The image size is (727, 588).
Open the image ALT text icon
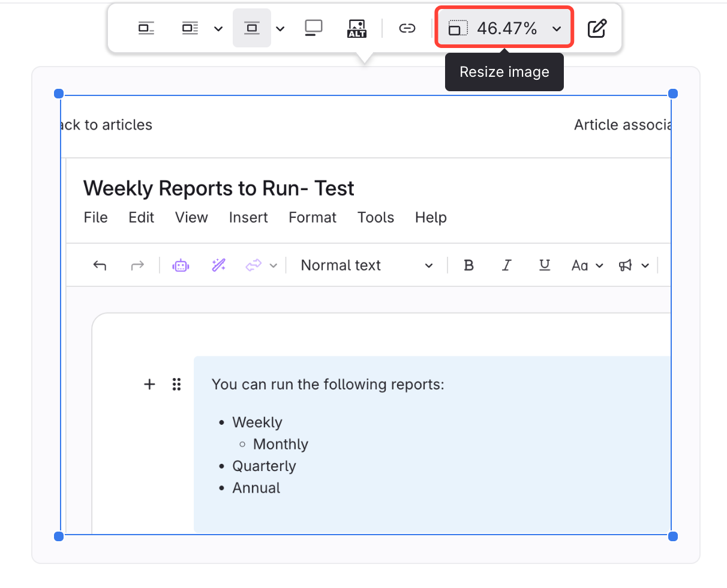(356, 28)
